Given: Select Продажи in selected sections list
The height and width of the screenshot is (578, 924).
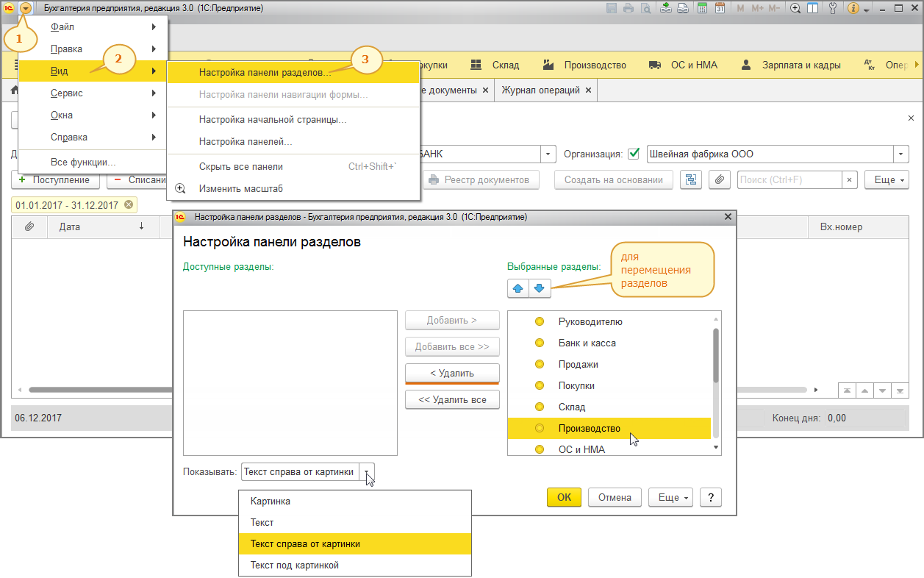Looking at the screenshot, I should click(609, 364).
